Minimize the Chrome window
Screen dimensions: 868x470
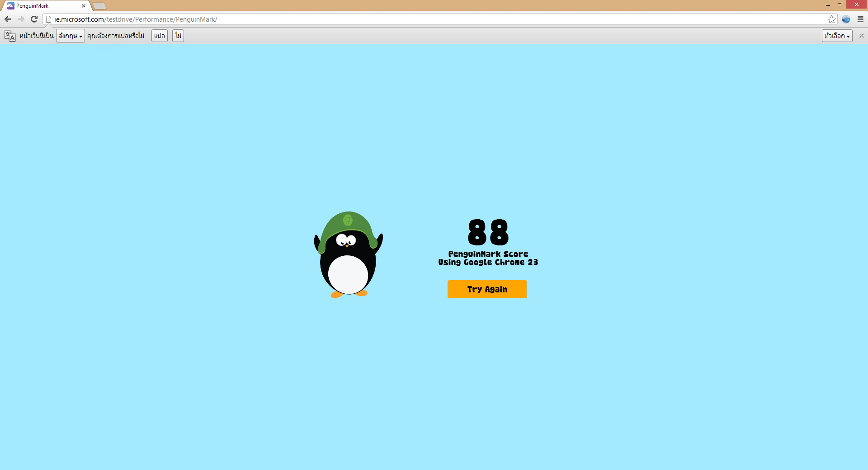pos(828,5)
